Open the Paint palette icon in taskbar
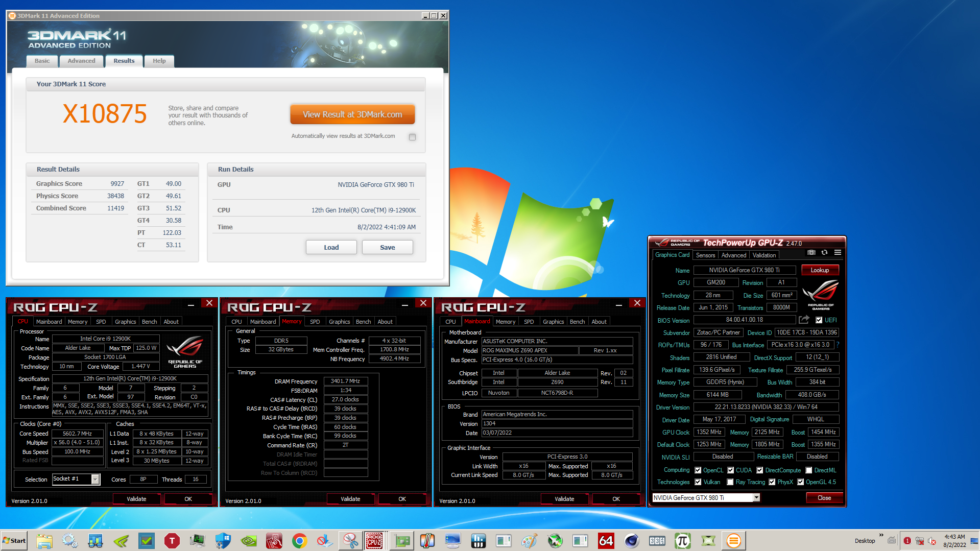Screen dimensions: 980x551 tap(530, 540)
